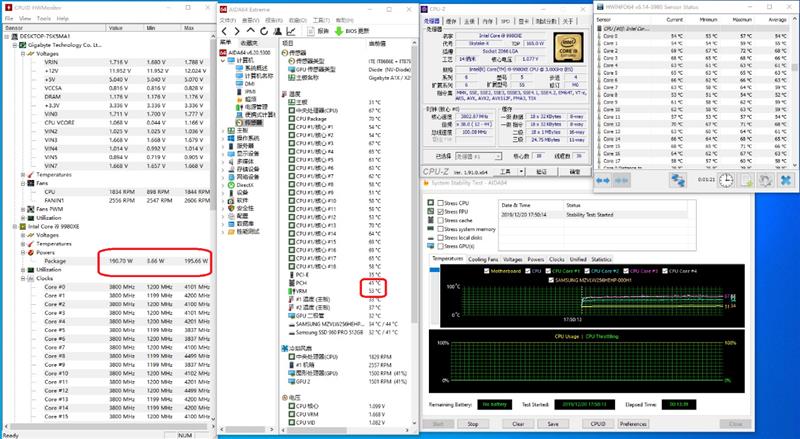This screenshot has height=439, width=800.
Task: Click HWiNFO grey collapse arrows icon
Action: [621, 181]
